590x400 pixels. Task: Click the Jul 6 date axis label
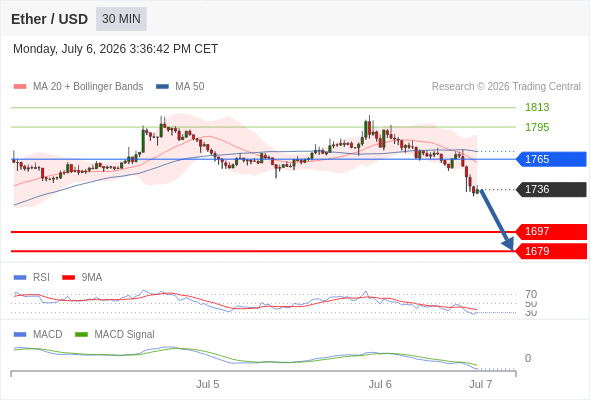tap(380, 384)
